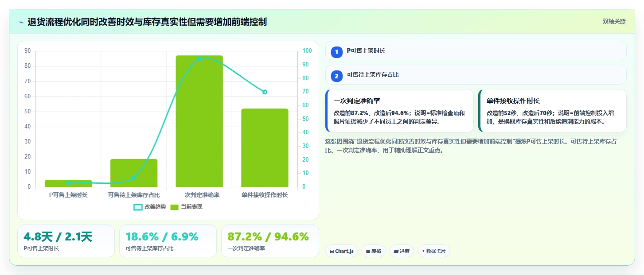Click the icon inside the 表格 tag
644x275 pixels.
point(368,251)
